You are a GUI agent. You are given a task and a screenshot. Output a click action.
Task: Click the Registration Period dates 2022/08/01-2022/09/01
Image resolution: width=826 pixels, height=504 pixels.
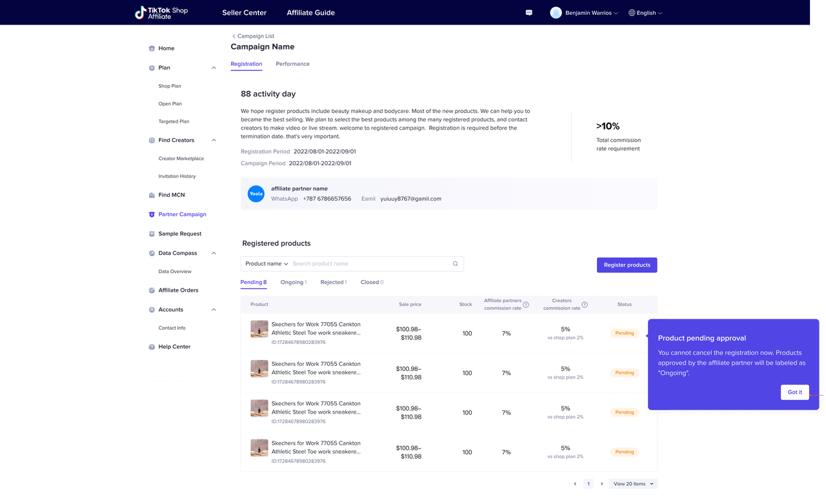tap(325, 152)
